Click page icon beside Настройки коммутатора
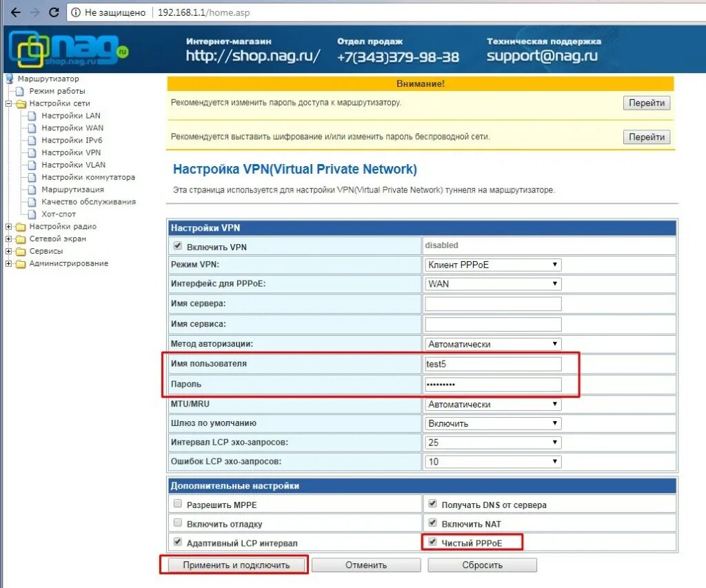 pyautogui.click(x=32, y=177)
